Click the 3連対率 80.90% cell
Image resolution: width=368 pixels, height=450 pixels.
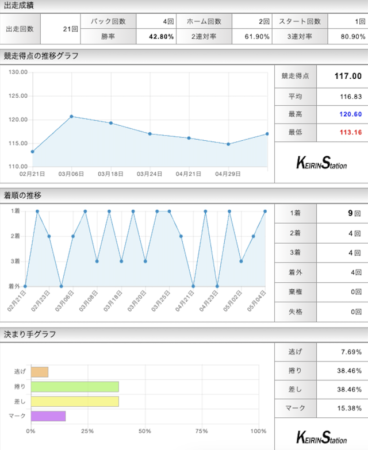347,36
